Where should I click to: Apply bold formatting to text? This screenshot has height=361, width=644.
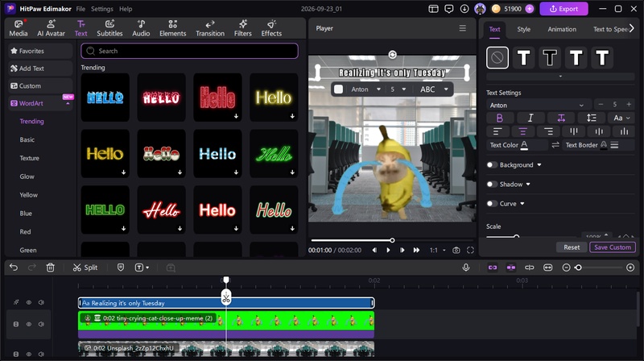point(499,118)
